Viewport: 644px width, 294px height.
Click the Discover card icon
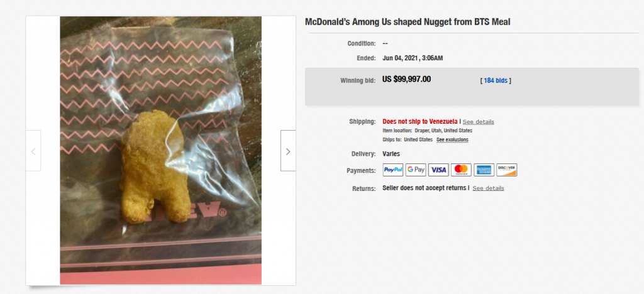[506, 170]
